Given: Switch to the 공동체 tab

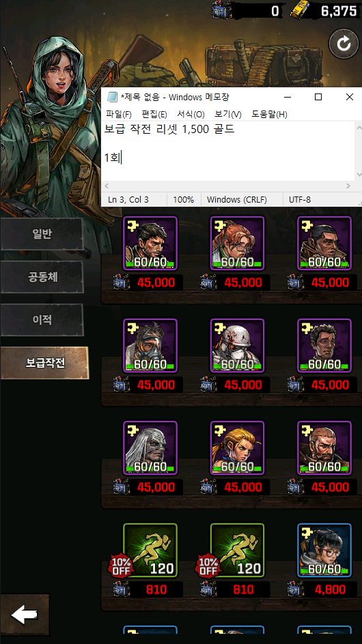Looking at the screenshot, I should coord(42,277).
